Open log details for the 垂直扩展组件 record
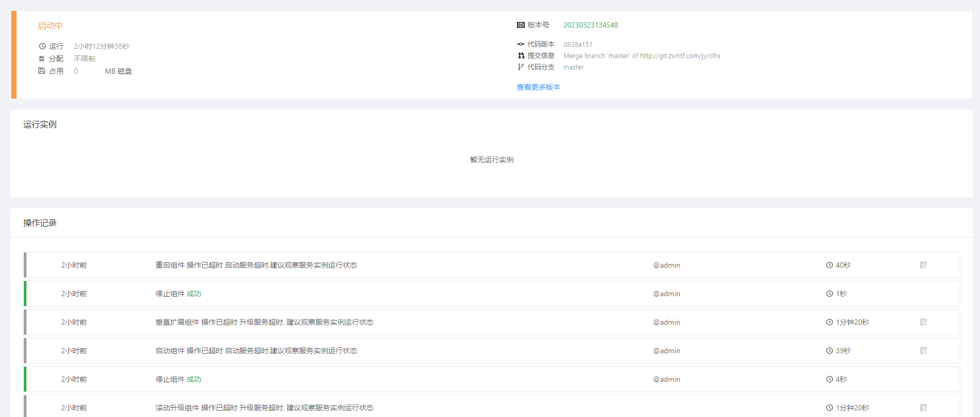This screenshot has height=417, width=980. 923,322
